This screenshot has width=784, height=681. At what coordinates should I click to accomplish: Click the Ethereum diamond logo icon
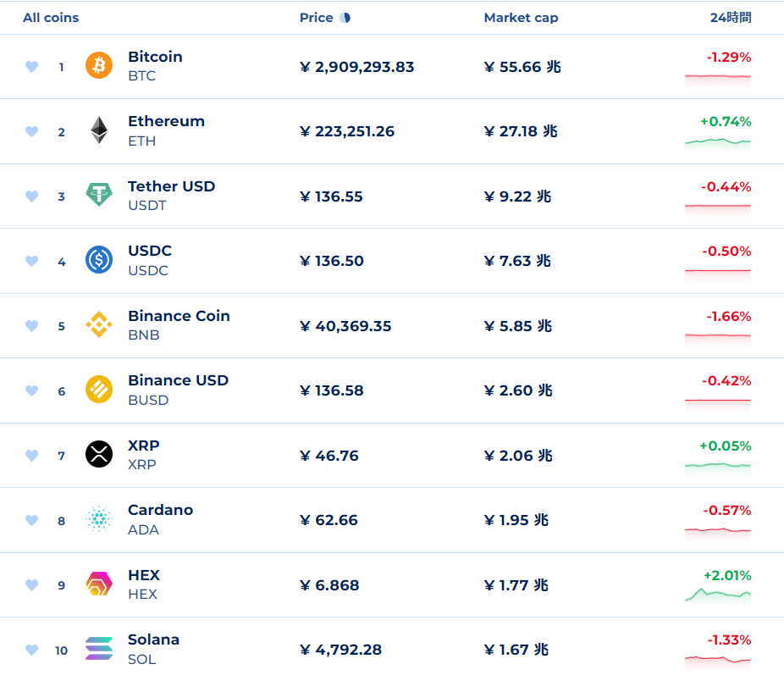[x=99, y=130]
